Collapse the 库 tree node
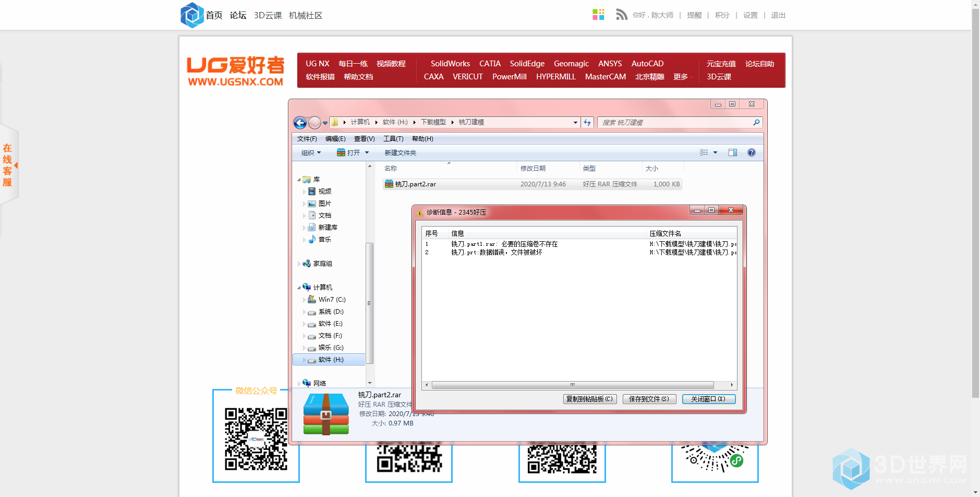Image resolution: width=980 pixels, height=497 pixels. click(299, 180)
